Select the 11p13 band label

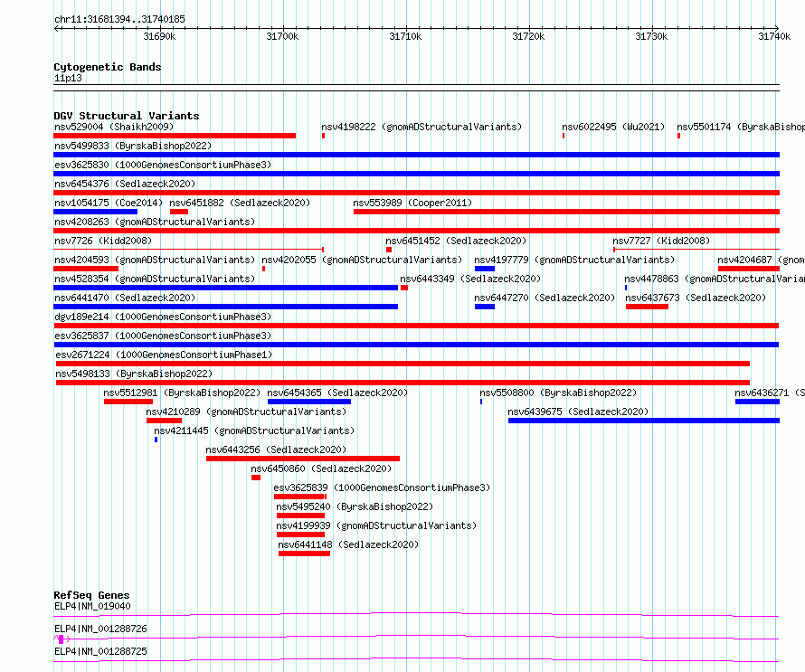[x=68, y=78]
